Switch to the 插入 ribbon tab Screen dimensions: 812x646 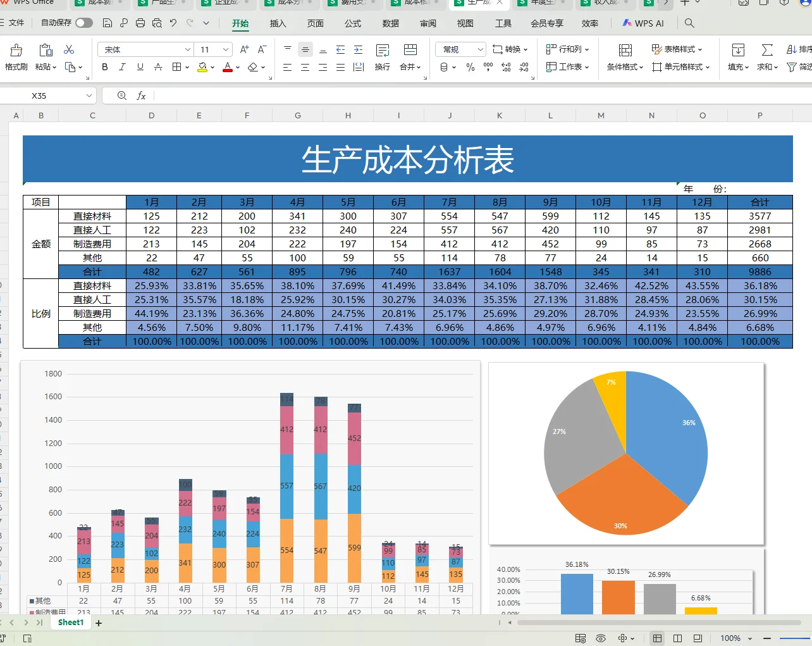pyautogui.click(x=278, y=23)
